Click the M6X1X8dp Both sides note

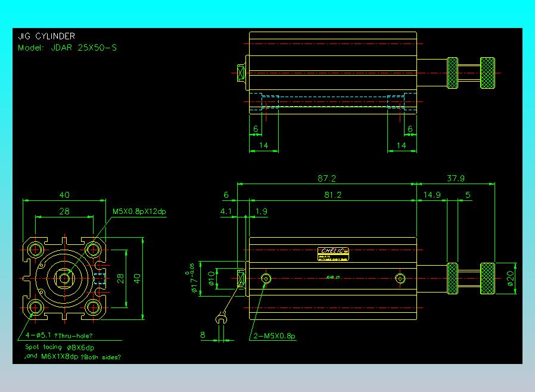coord(73,356)
